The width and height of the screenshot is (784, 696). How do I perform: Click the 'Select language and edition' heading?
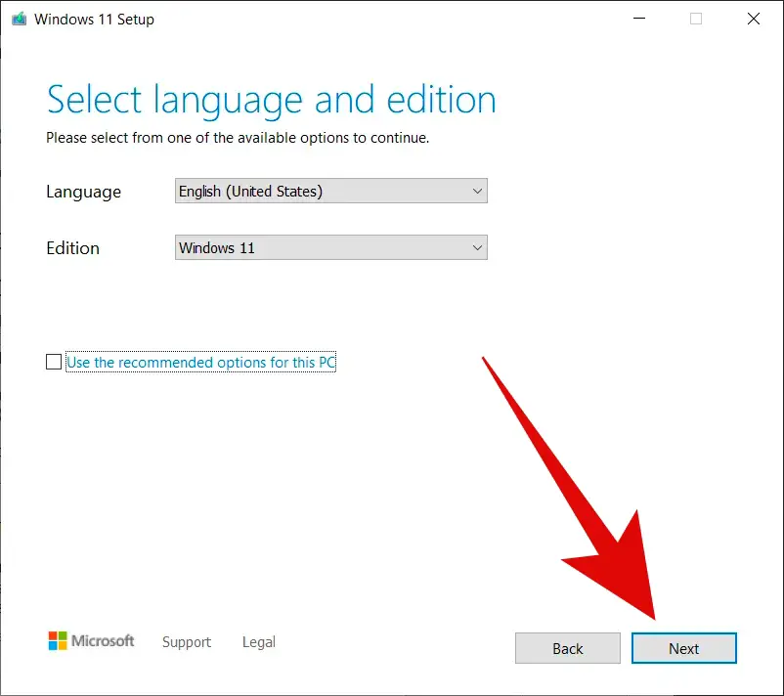pyautogui.click(x=271, y=101)
